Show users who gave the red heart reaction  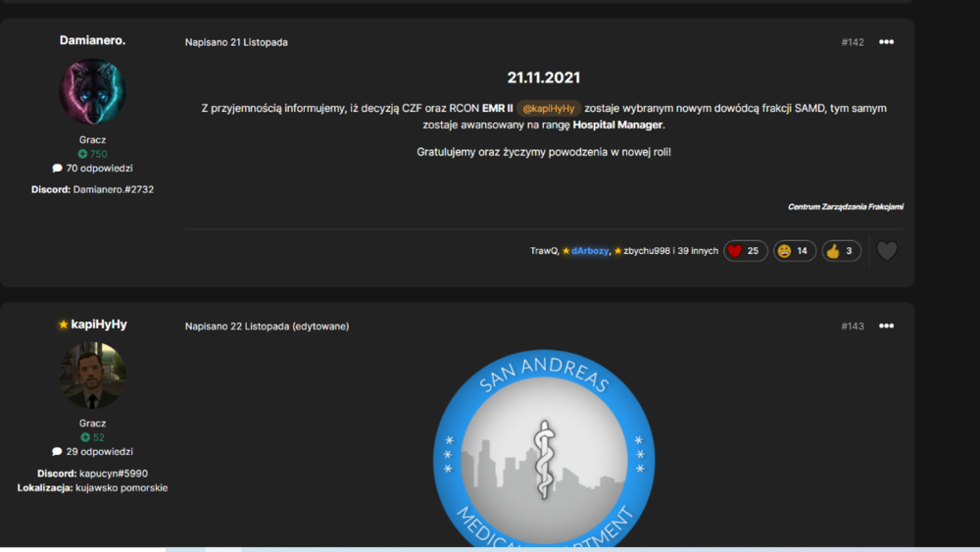click(x=745, y=251)
